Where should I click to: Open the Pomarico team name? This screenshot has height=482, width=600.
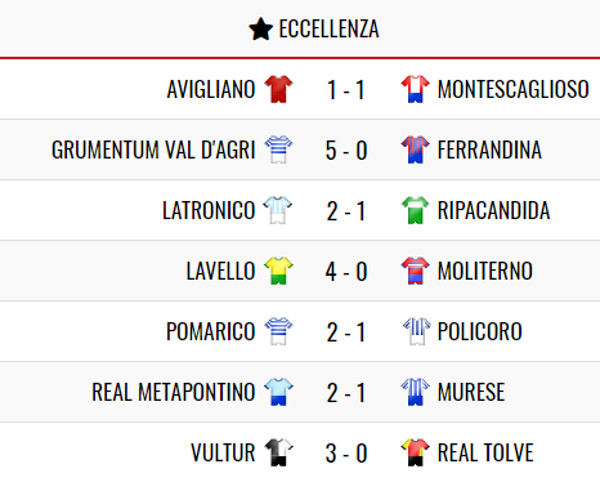click(210, 332)
